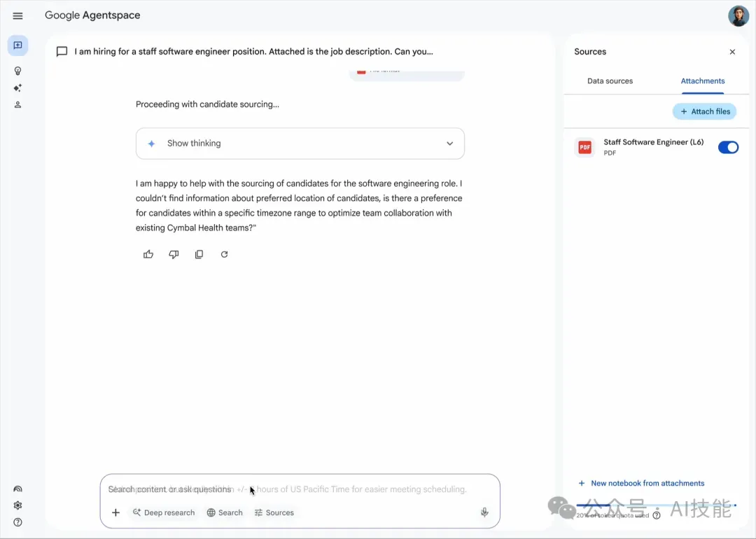Click the conversation title text

pos(253,52)
